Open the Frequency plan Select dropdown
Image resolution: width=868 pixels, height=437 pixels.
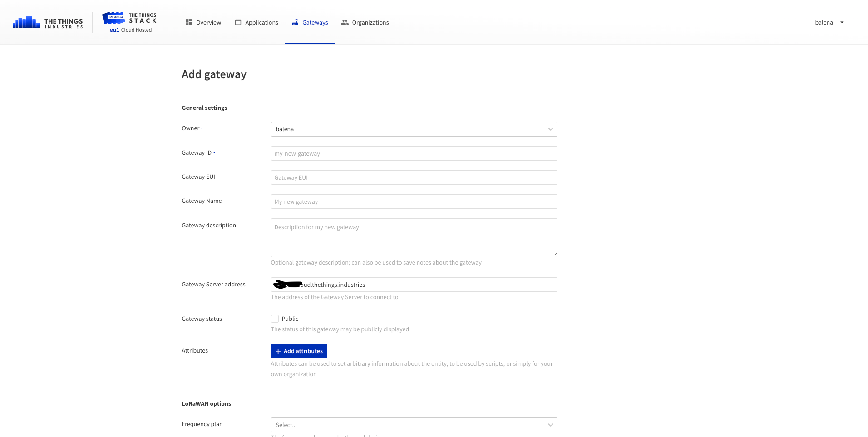(x=550, y=425)
